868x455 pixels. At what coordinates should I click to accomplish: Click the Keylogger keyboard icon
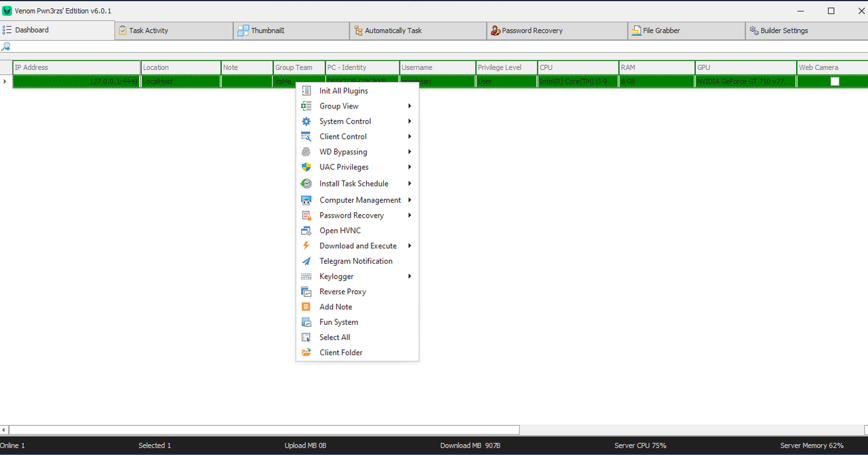pos(306,277)
